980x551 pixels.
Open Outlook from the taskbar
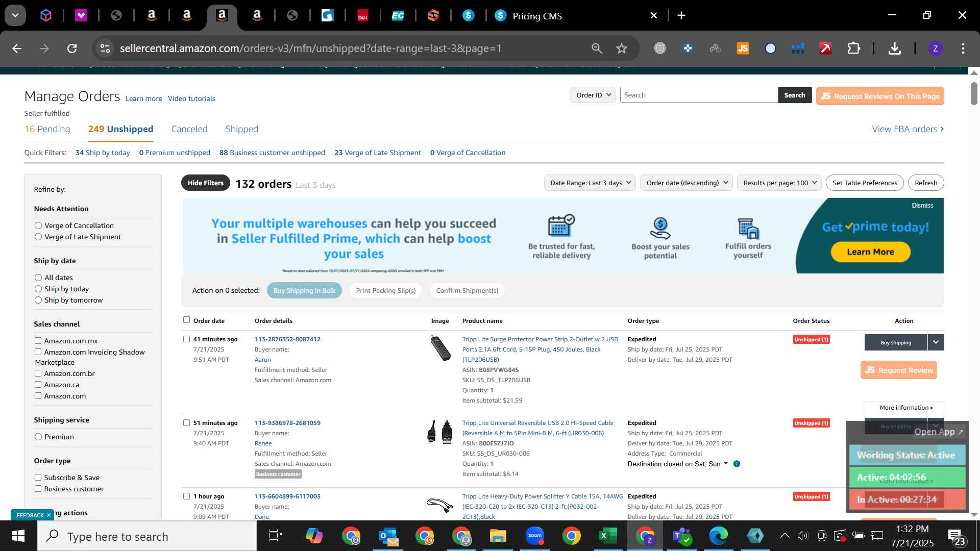[x=388, y=536]
